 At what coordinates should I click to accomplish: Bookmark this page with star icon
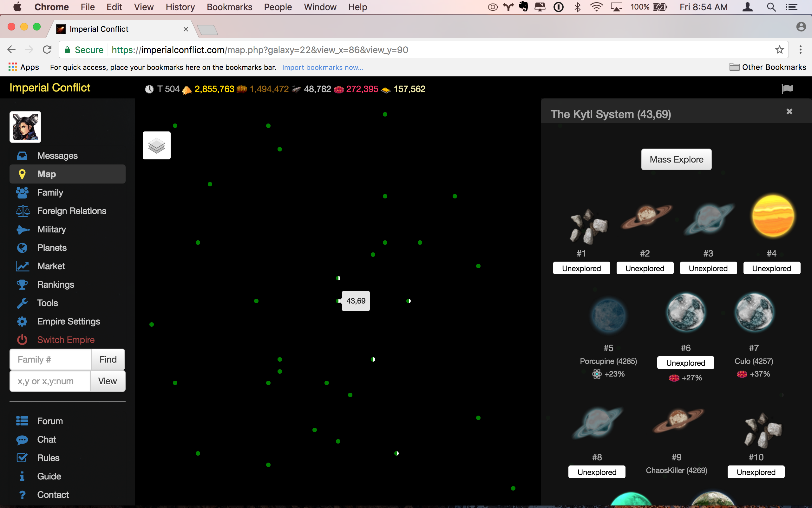point(779,50)
